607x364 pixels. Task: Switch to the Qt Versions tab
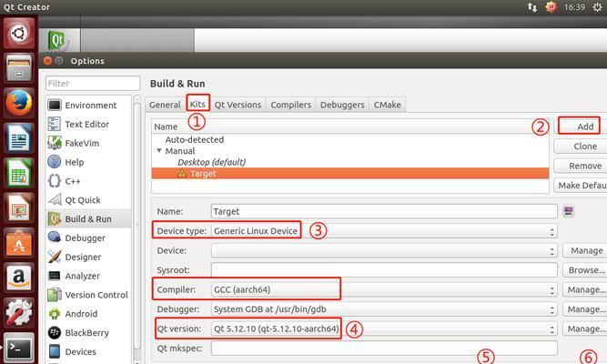click(x=238, y=105)
